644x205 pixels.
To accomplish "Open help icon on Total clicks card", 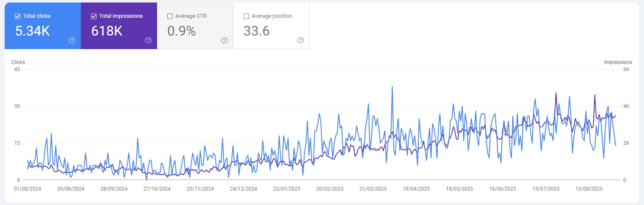I will [72, 40].
